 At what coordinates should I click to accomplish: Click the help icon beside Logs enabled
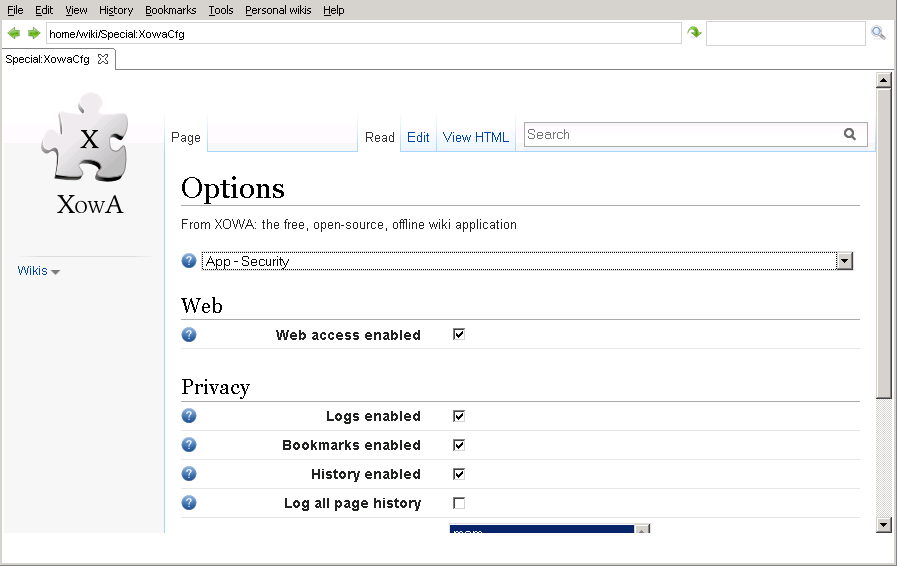[x=189, y=416]
